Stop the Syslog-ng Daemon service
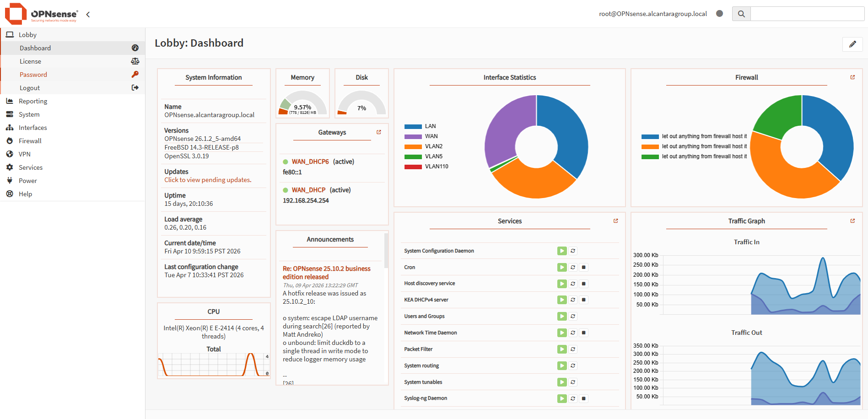The image size is (868, 419). tap(583, 398)
